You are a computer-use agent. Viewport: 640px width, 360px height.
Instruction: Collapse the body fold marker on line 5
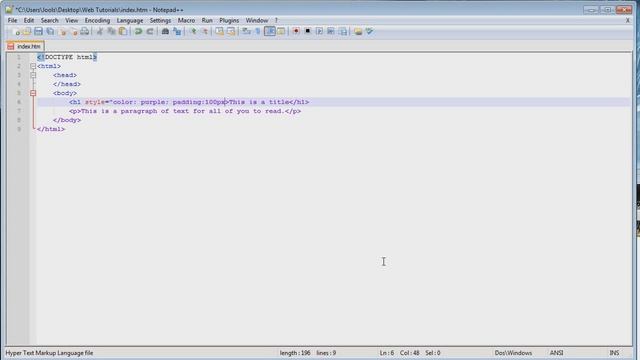click(33, 93)
